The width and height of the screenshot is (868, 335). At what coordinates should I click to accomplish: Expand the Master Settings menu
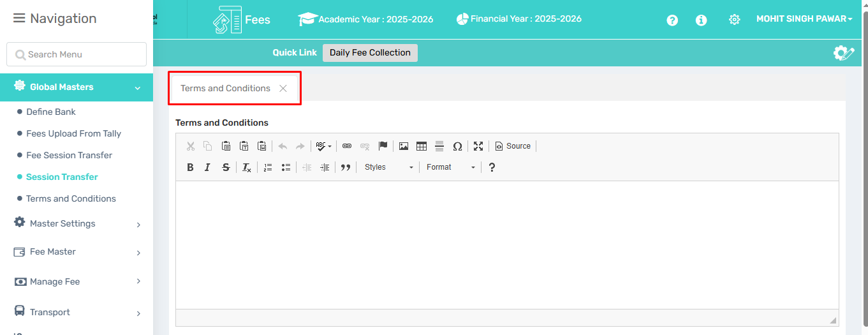click(x=77, y=223)
